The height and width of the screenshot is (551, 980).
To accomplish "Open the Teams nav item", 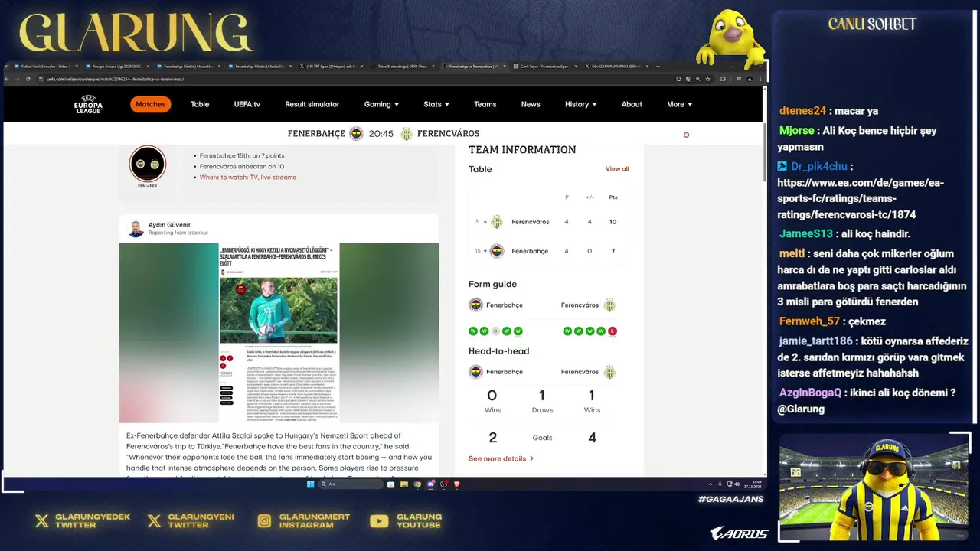I will pos(485,104).
